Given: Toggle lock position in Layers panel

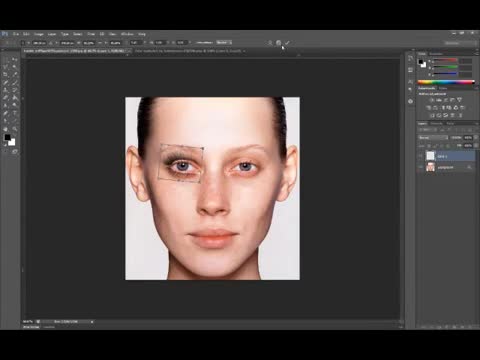Looking at the screenshot, I should click(x=442, y=146).
